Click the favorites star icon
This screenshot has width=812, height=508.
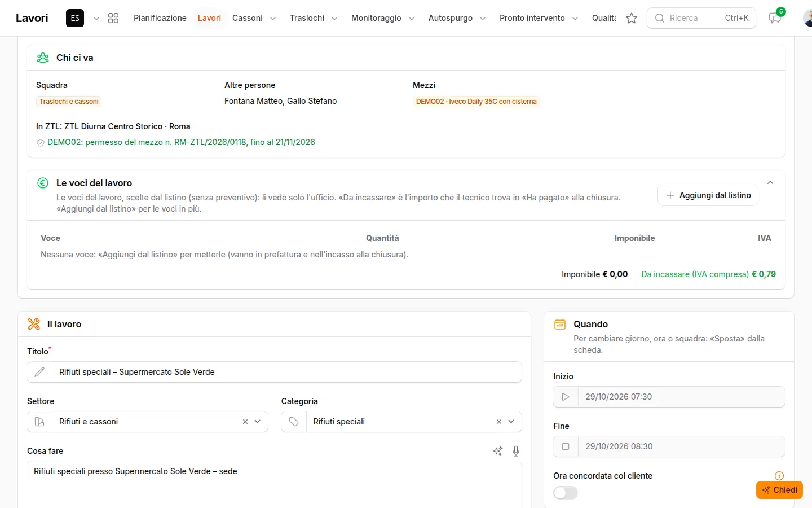point(632,18)
